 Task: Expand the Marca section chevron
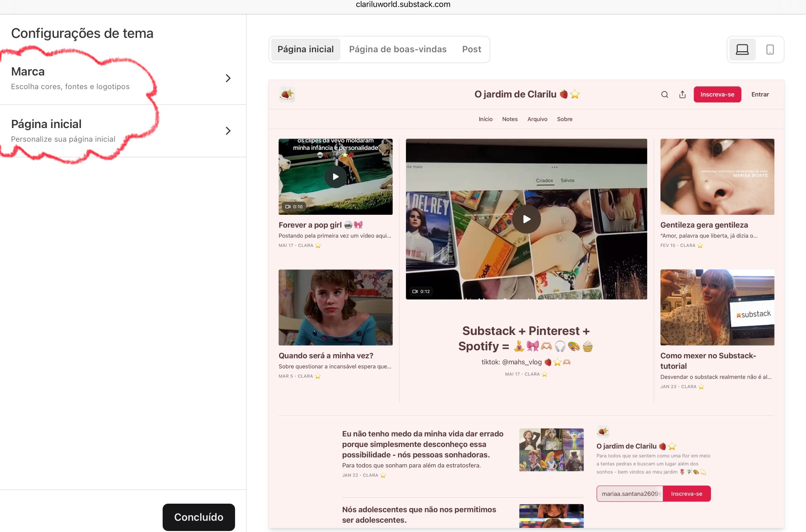tap(228, 78)
